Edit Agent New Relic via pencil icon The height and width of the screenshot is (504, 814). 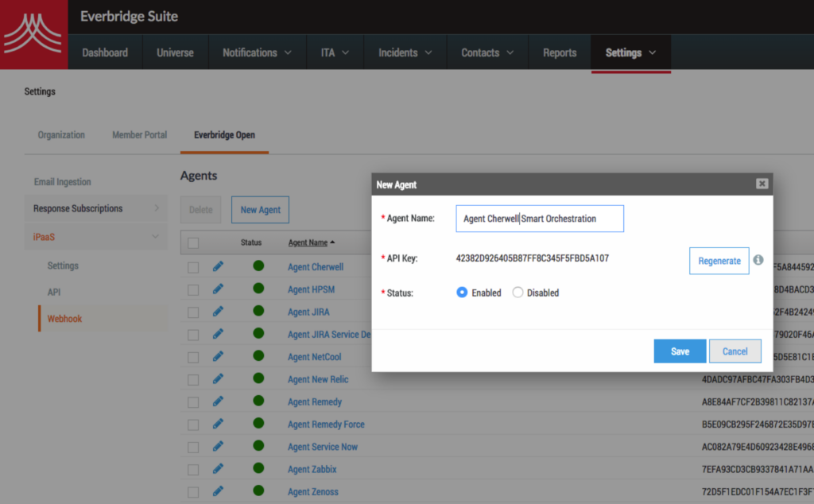coord(218,379)
